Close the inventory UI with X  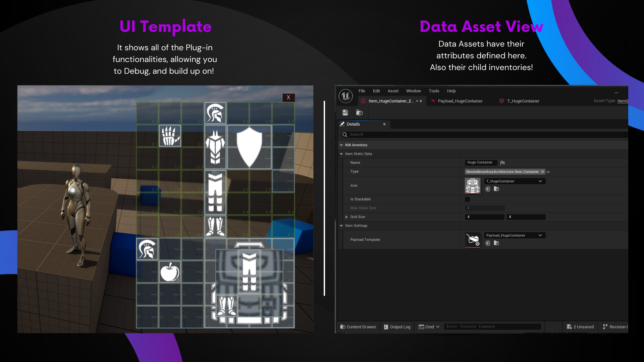(288, 98)
